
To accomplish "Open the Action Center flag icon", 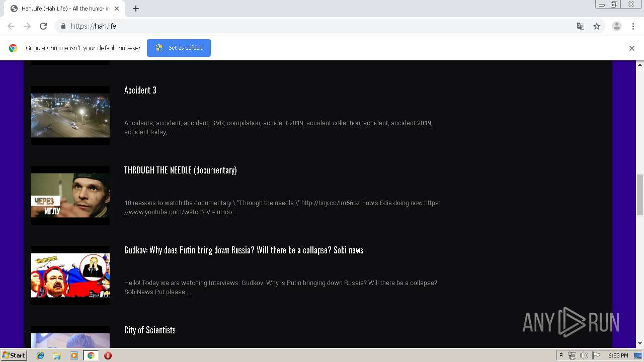I will [x=596, y=355].
